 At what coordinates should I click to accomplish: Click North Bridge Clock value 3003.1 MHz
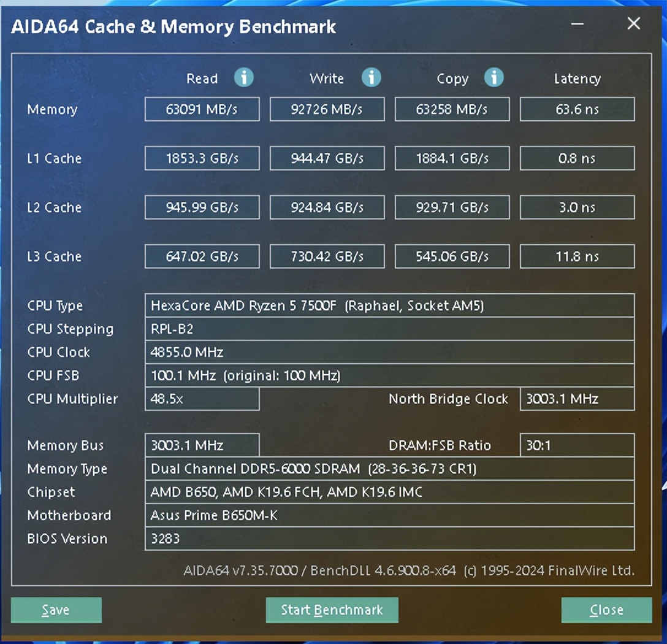click(577, 399)
